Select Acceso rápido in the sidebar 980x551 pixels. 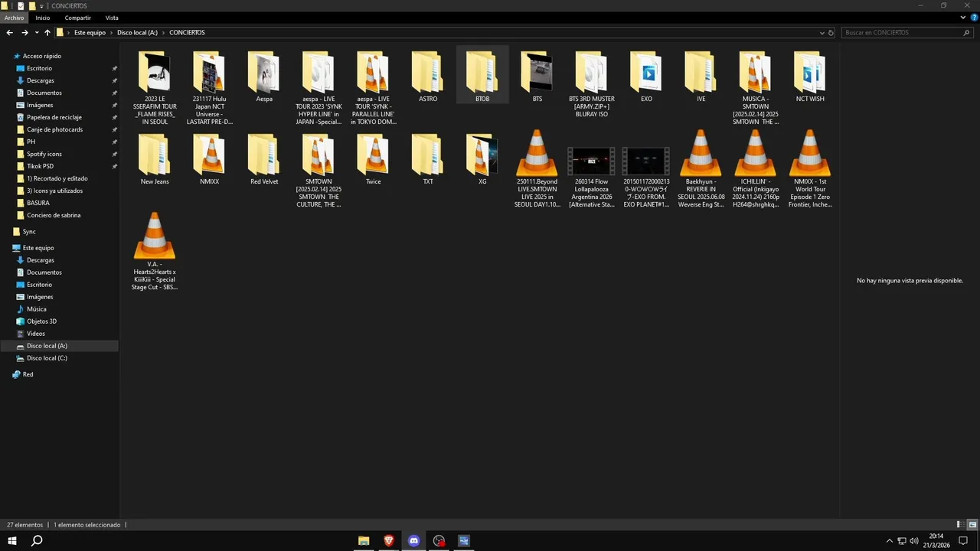[41, 56]
